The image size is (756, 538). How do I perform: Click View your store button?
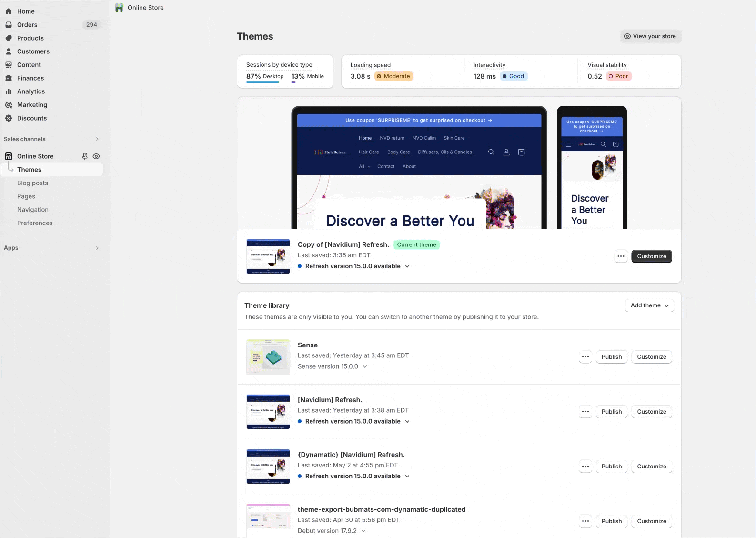pyautogui.click(x=651, y=36)
